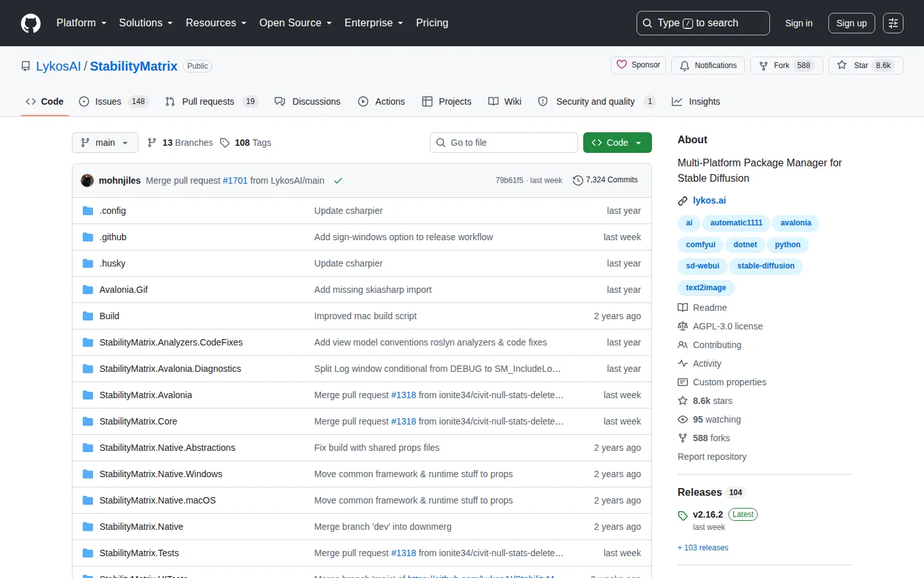924x578 pixels.
Task: Expand the Solutions menu in the header
Action: pyautogui.click(x=146, y=23)
